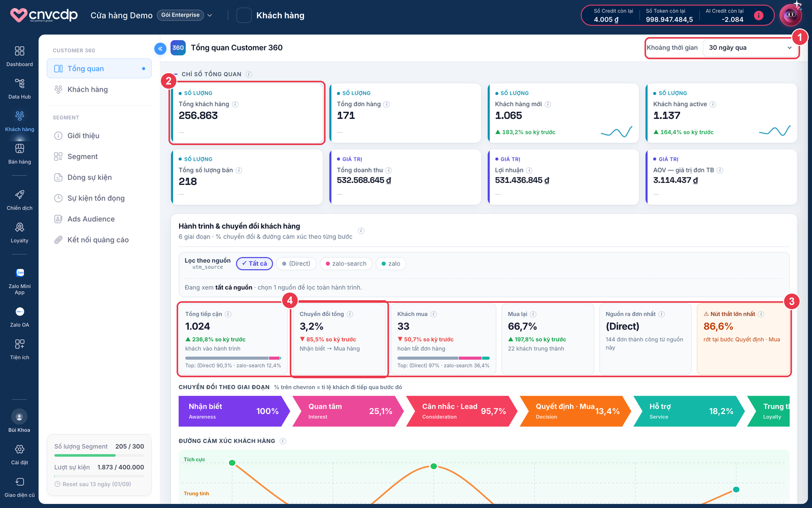Click the Lượt sự kiện 1.873 / 400.000 value
The image size is (812, 508).
[x=120, y=467]
